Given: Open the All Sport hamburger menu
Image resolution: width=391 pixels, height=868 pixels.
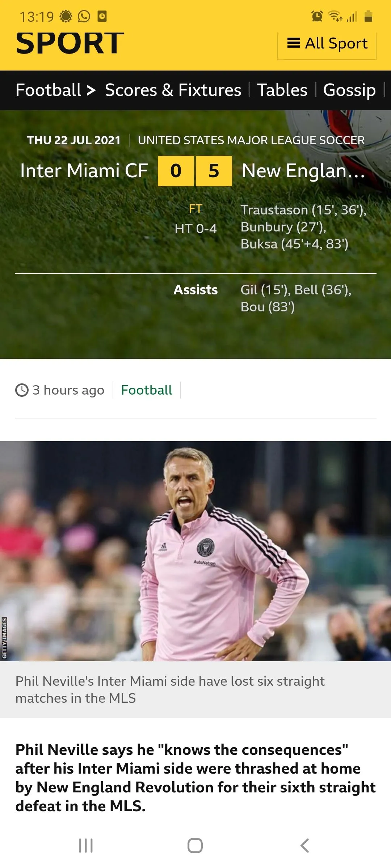Looking at the screenshot, I should pos(327,44).
